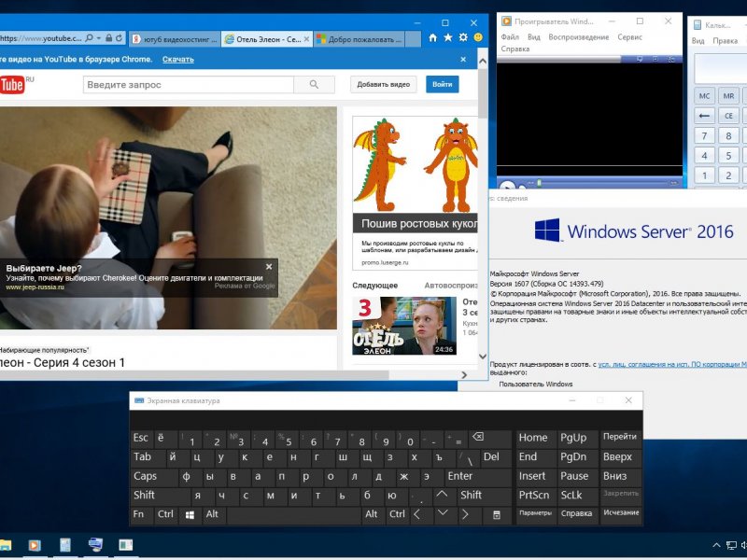Image resolution: width=747 pixels, height=560 pixels.
Task: Open the Internet Explorer home page icon
Action: (432, 37)
